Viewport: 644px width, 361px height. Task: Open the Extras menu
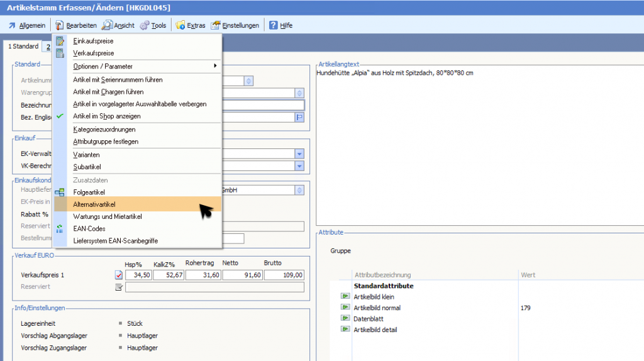pyautogui.click(x=191, y=26)
